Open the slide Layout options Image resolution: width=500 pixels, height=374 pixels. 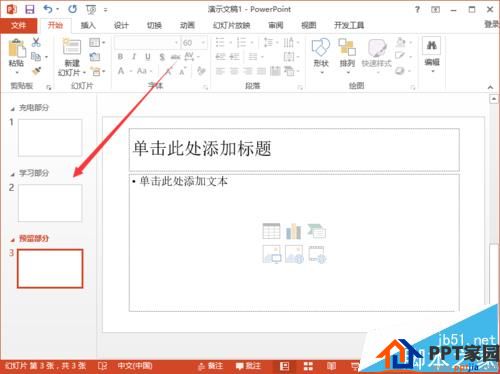tap(95, 42)
